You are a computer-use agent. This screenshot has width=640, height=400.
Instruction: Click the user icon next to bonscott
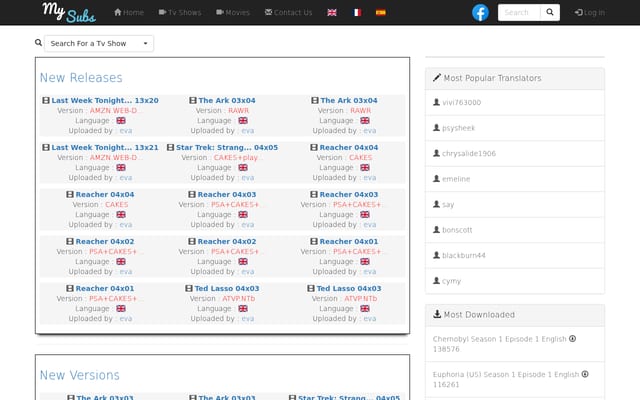pyautogui.click(x=436, y=229)
